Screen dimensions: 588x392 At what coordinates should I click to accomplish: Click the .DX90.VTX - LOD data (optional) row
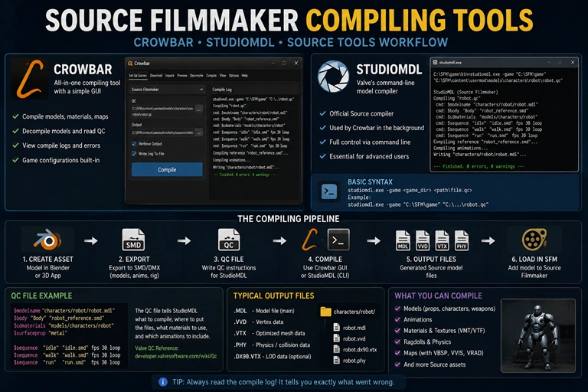click(273, 356)
